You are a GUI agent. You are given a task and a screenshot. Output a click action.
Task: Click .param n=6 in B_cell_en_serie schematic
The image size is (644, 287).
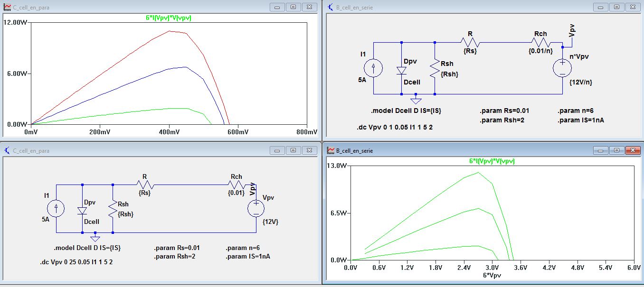click(576, 111)
